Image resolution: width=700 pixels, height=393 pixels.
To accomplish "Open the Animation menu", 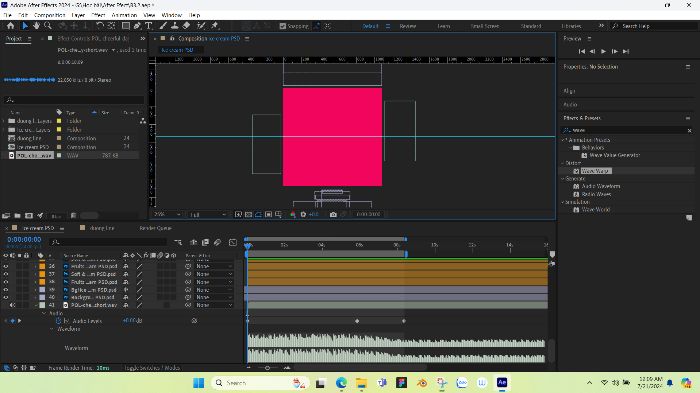I will (124, 15).
